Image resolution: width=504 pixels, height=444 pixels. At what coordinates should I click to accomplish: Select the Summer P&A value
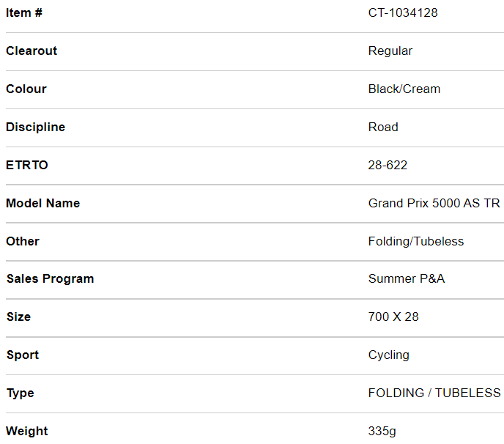[407, 278]
